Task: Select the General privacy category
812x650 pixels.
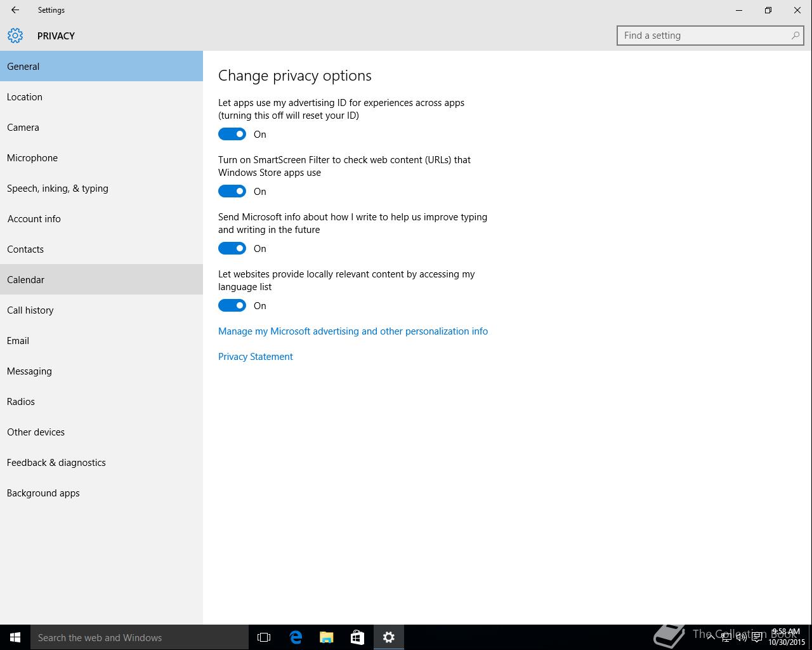Action: pos(101,66)
